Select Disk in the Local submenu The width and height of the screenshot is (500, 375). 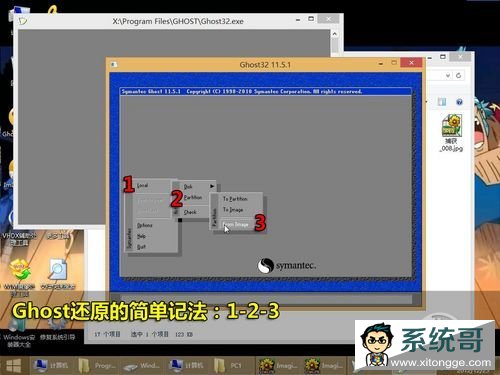coord(188,186)
